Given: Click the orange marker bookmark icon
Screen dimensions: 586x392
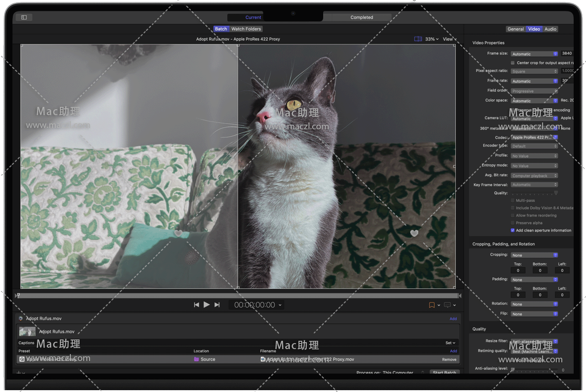Looking at the screenshot, I should coord(432,305).
